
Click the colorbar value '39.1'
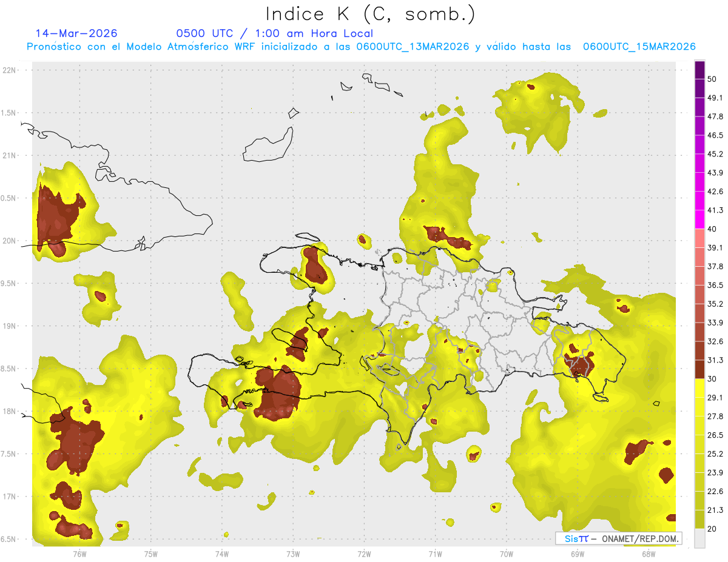click(x=715, y=247)
